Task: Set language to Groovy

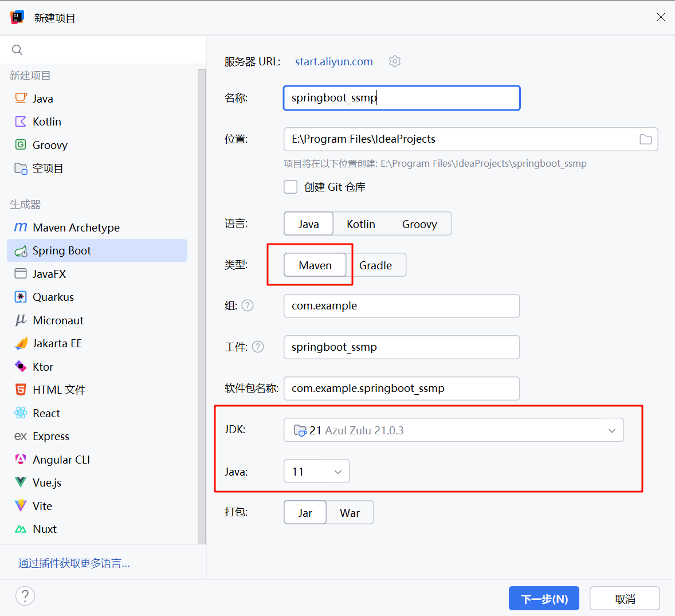Action: click(419, 224)
